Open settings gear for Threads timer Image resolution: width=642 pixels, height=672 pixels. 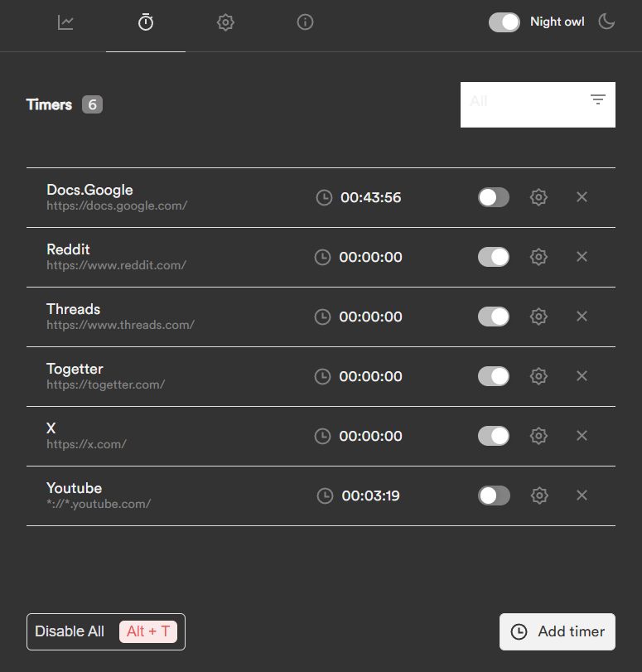coord(539,317)
